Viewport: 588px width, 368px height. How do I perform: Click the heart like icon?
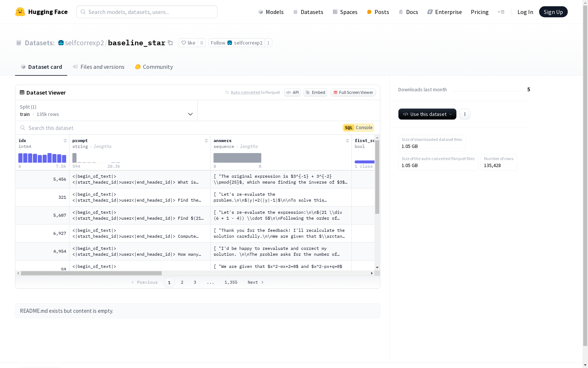click(184, 43)
